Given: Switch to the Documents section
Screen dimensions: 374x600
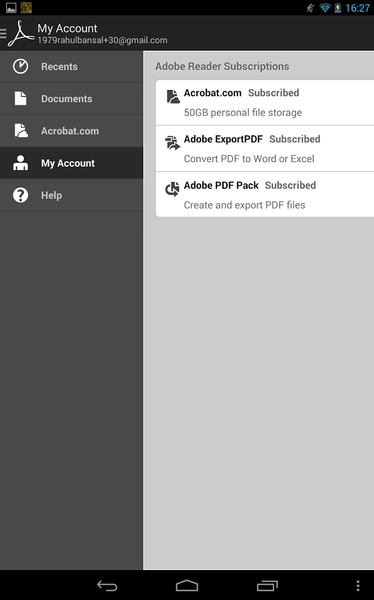Looking at the screenshot, I should pos(71,99).
